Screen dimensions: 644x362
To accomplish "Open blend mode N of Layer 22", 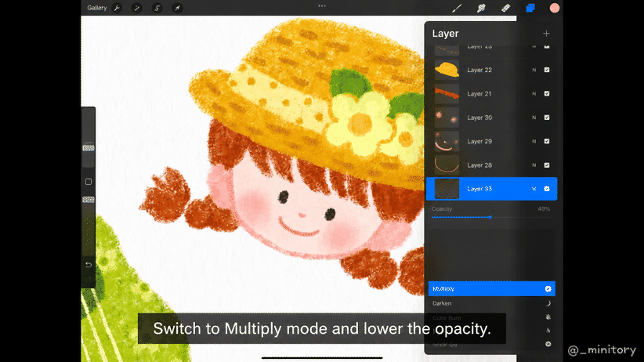I will [x=534, y=70].
